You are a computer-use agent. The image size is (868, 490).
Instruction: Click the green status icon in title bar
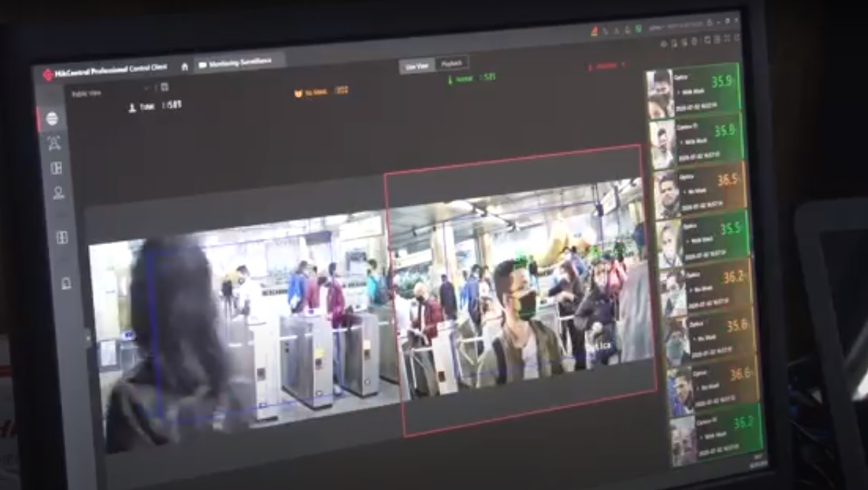638,28
